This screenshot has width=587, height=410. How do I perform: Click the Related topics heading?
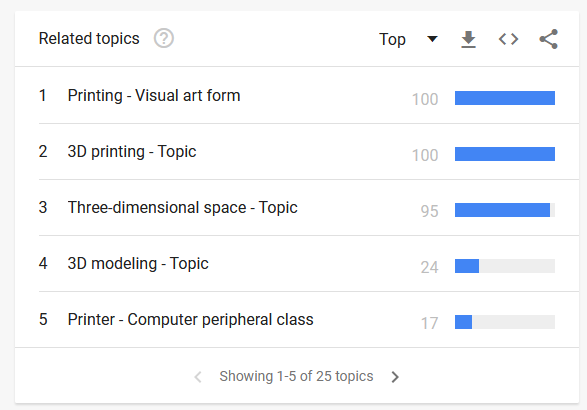[89, 39]
